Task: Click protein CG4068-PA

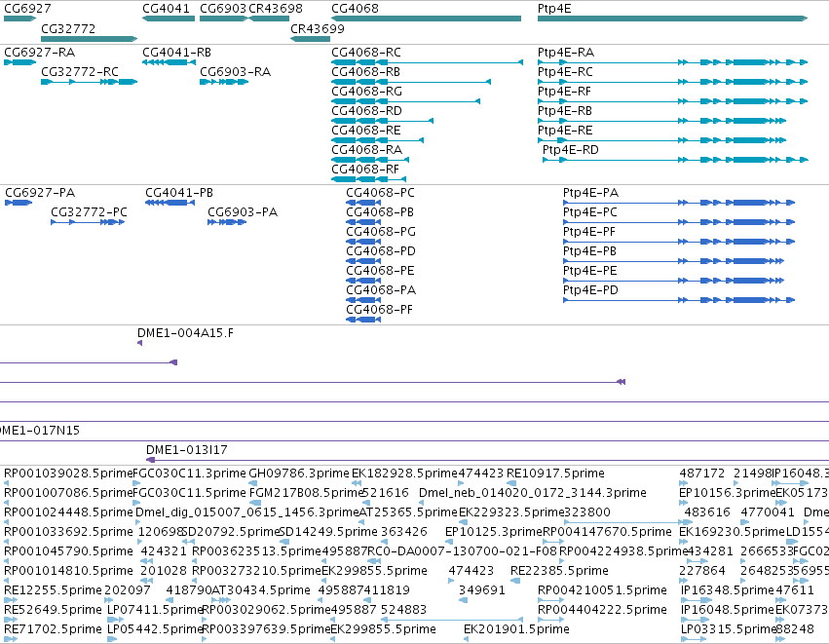Action: (x=363, y=301)
